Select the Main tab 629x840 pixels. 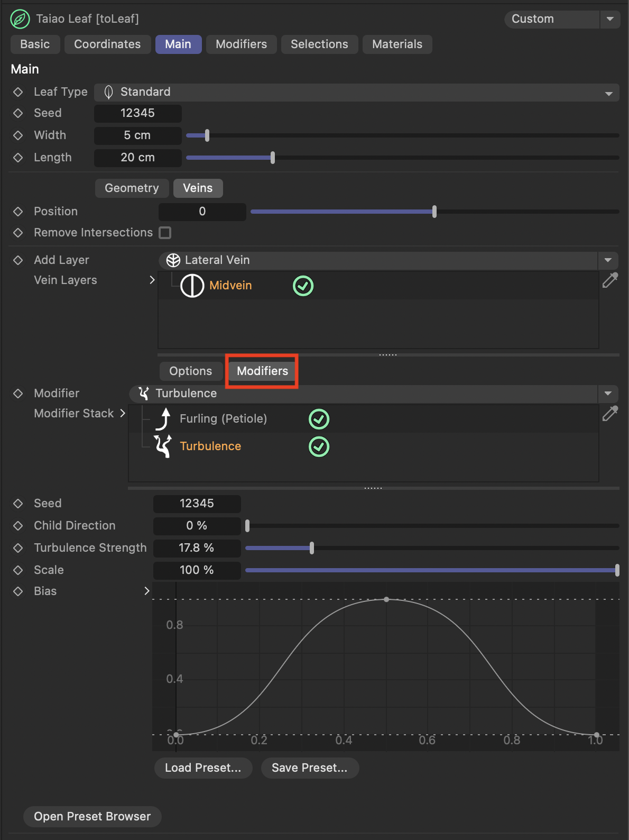(x=178, y=44)
